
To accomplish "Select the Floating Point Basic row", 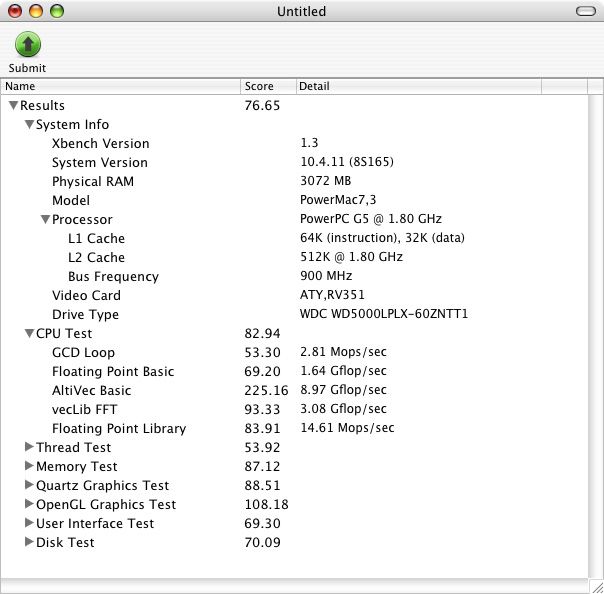I will [x=295, y=371].
